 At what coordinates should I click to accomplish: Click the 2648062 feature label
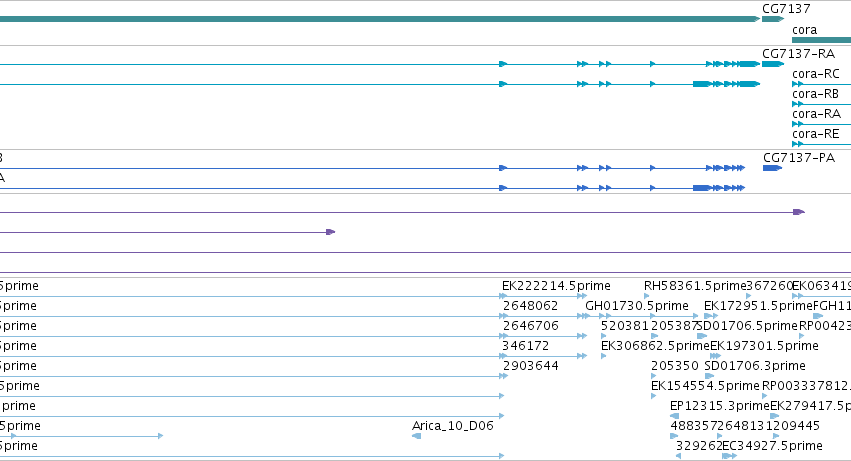point(530,306)
